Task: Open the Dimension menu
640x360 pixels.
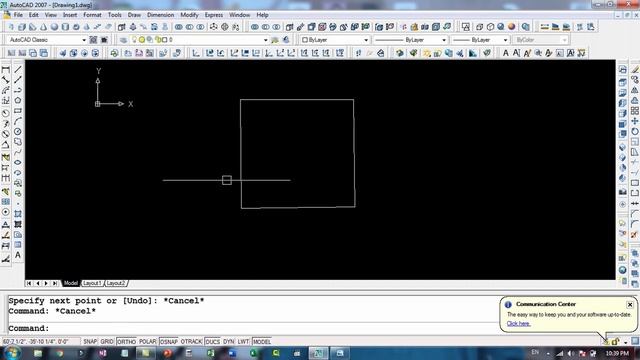Action: click(160, 15)
